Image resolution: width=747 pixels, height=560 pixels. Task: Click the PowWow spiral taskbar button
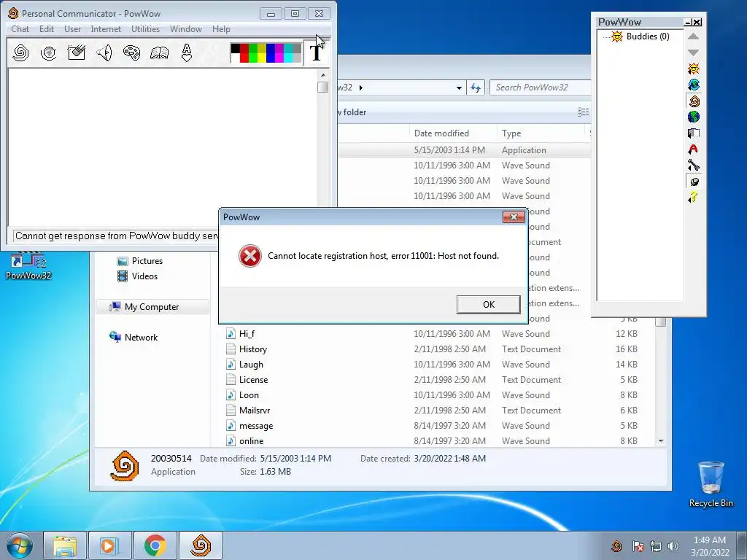click(x=200, y=545)
